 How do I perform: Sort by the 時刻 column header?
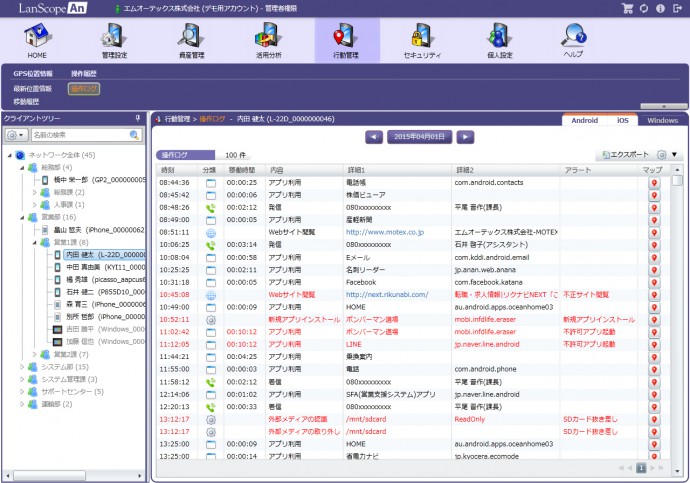[x=177, y=170]
